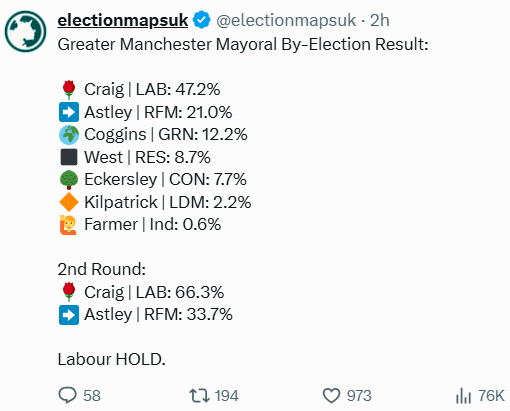Screen dimensions: 510x411
Task: Click the rose emoji beside Craig 47.2%
Action: pyautogui.click(x=69, y=89)
